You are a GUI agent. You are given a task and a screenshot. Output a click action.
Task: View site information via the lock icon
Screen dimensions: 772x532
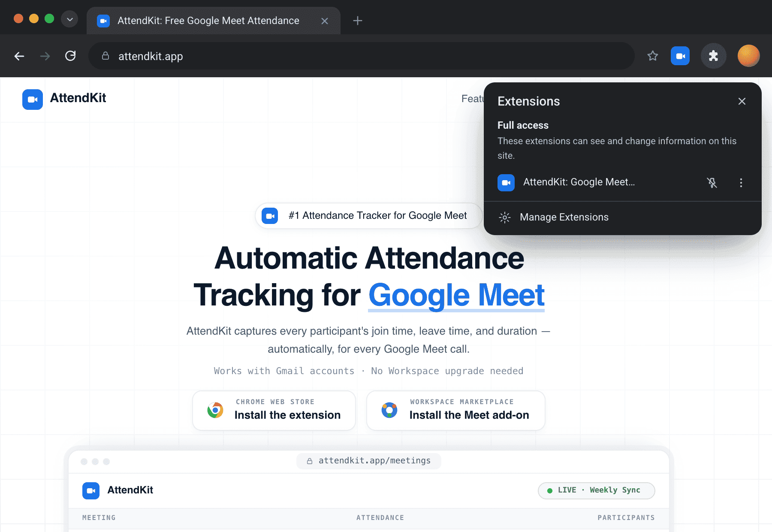pos(106,56)
